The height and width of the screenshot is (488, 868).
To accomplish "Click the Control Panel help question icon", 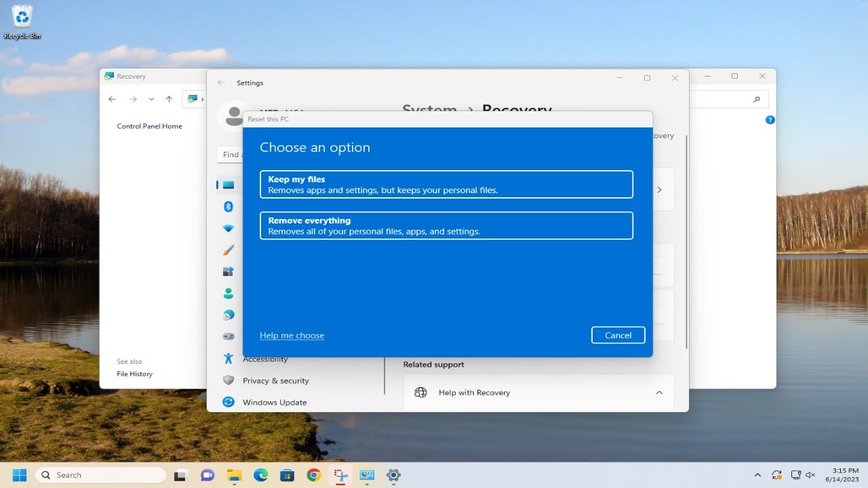I will [x=770, y=120].
